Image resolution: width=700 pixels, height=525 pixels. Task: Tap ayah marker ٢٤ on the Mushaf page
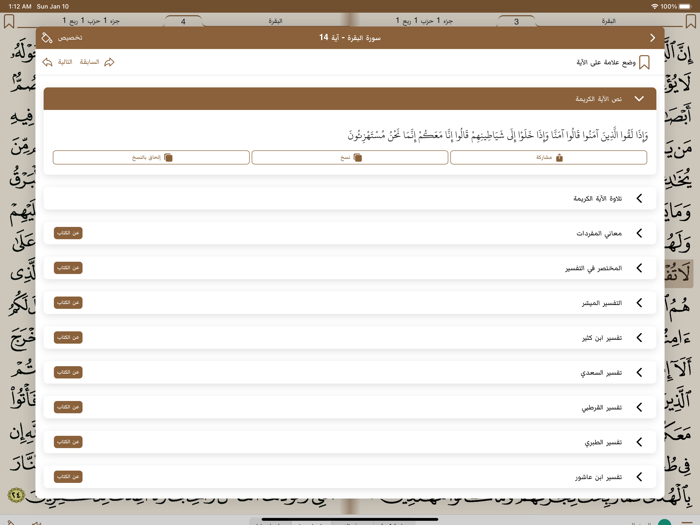16,495
